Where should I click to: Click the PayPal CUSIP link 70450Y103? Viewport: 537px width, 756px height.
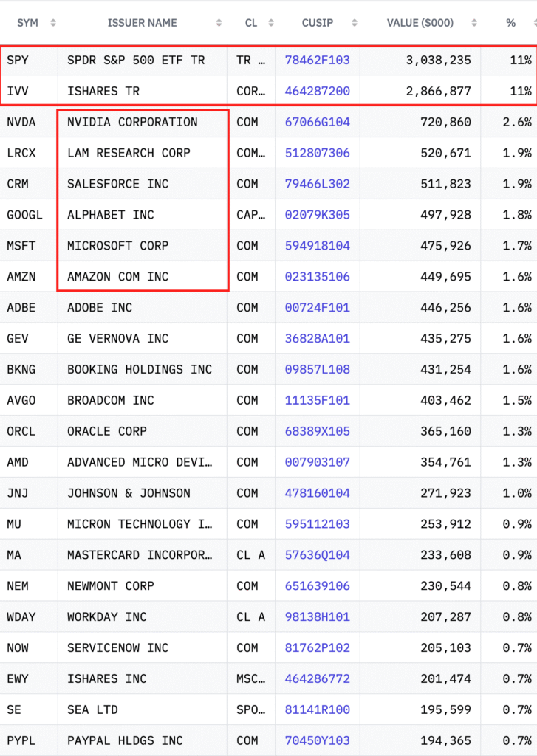click(x=317, y=740)
